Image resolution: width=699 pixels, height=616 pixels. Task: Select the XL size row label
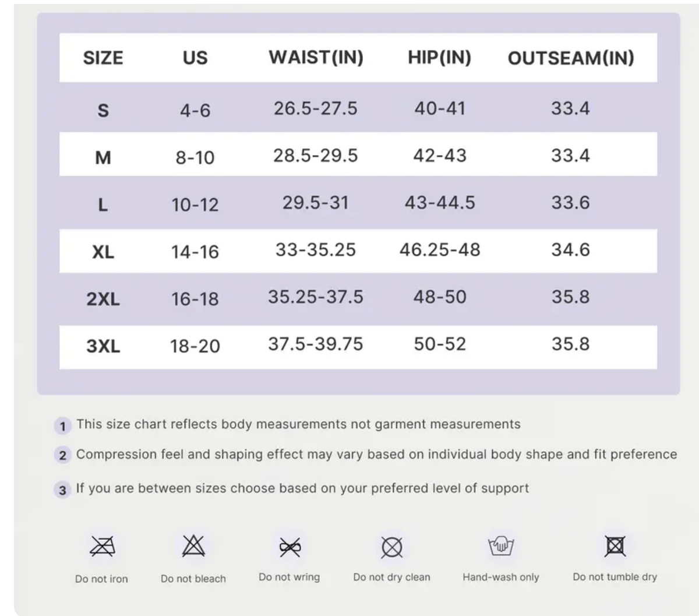tap(103, 252)
